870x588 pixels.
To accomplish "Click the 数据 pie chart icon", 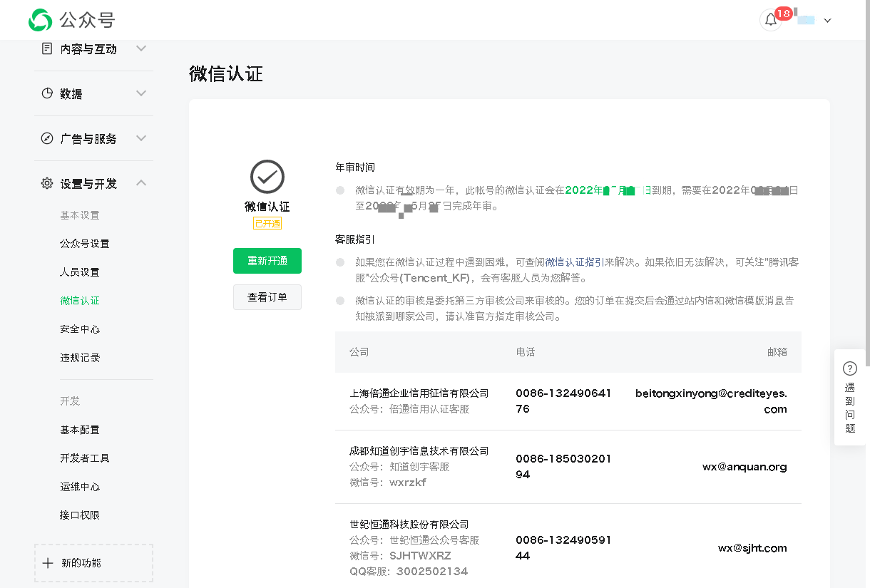I will click(47, 93).
